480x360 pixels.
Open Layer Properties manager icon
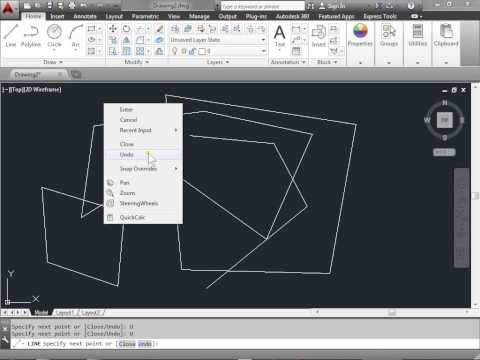coord(175,29)
